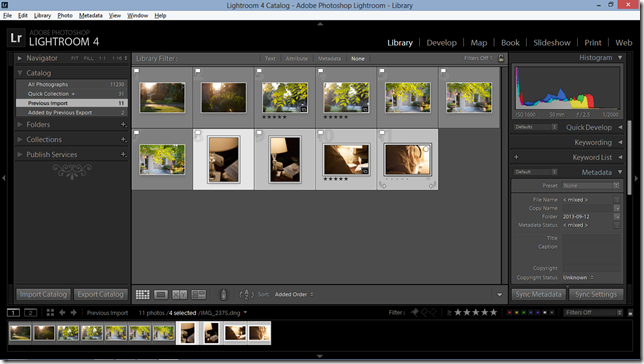Expand the Folders panel
This screenshot has height=364, width=644.
[x=19, y=124]
